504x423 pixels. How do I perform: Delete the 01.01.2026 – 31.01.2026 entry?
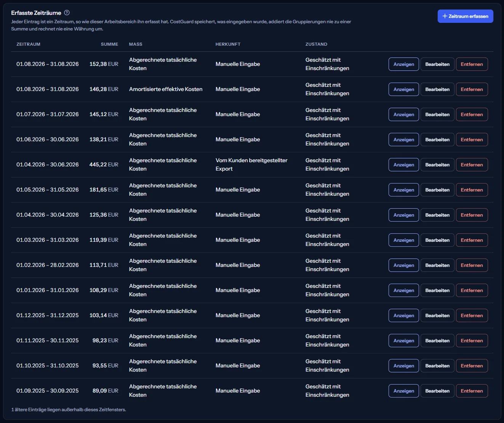[x=472, y=291]
